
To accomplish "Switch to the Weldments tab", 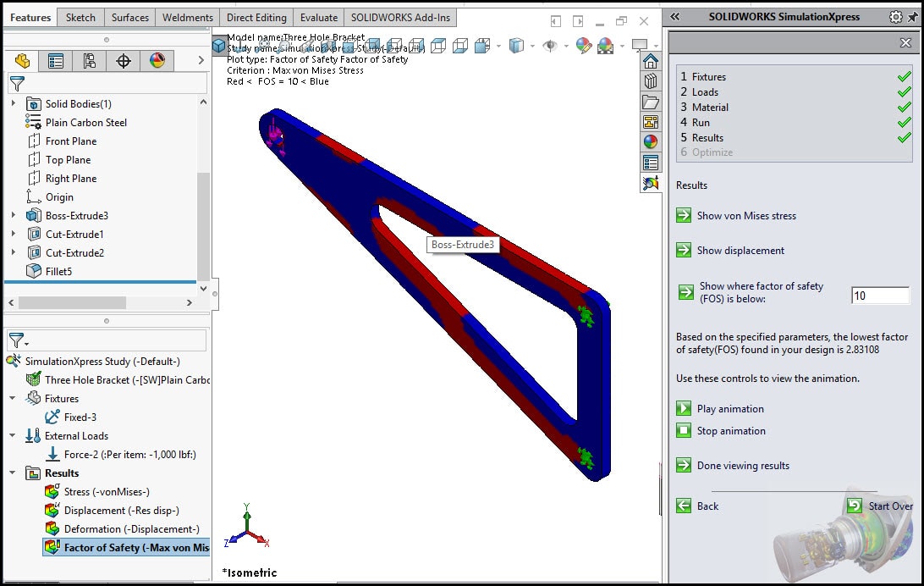I will pyautogui.click(x=187, y=18).
